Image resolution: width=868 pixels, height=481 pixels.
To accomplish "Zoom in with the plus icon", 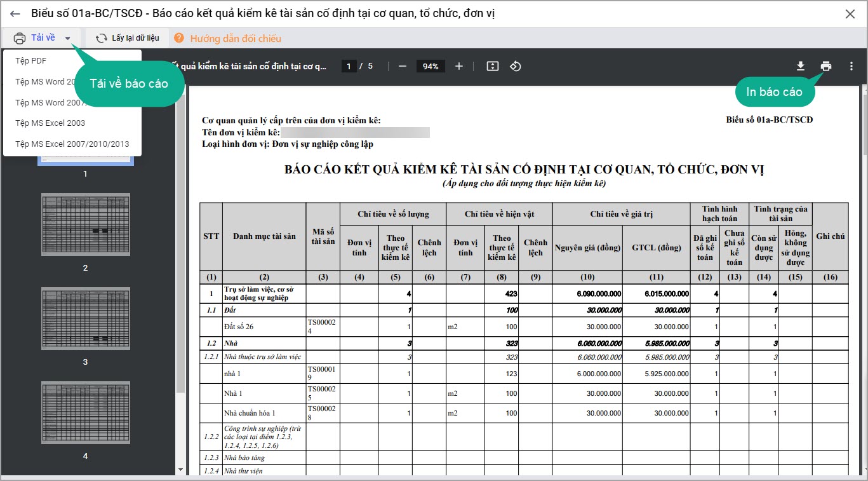I will click(459, 66).
